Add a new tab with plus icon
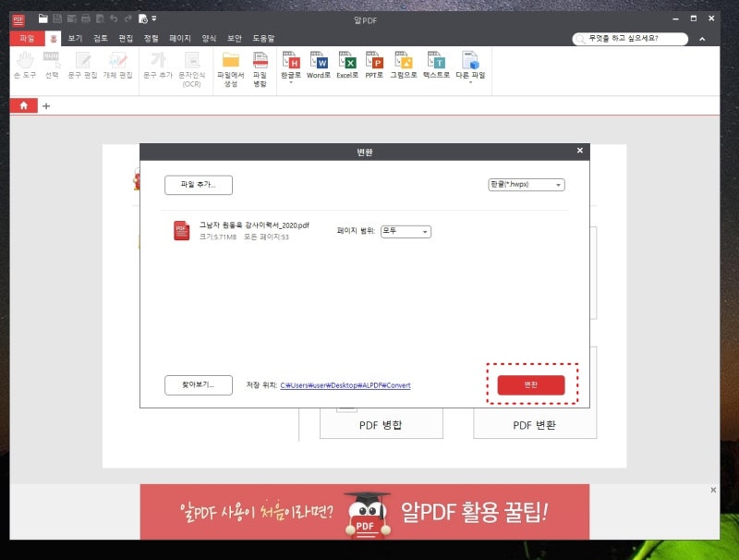739x560 pixels. point(46,106)
